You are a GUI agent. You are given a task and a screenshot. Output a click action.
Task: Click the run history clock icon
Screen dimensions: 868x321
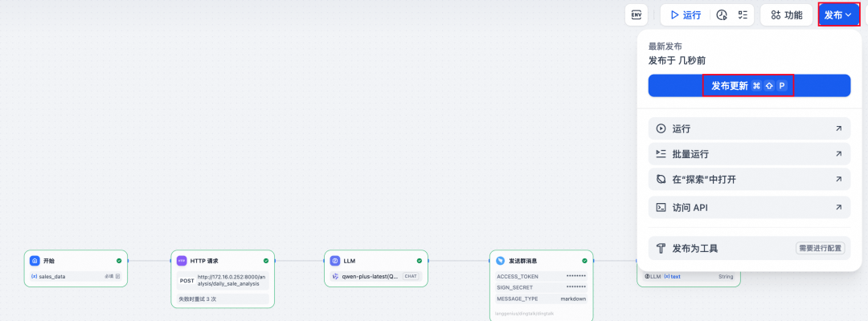click(x=721, y=15)
